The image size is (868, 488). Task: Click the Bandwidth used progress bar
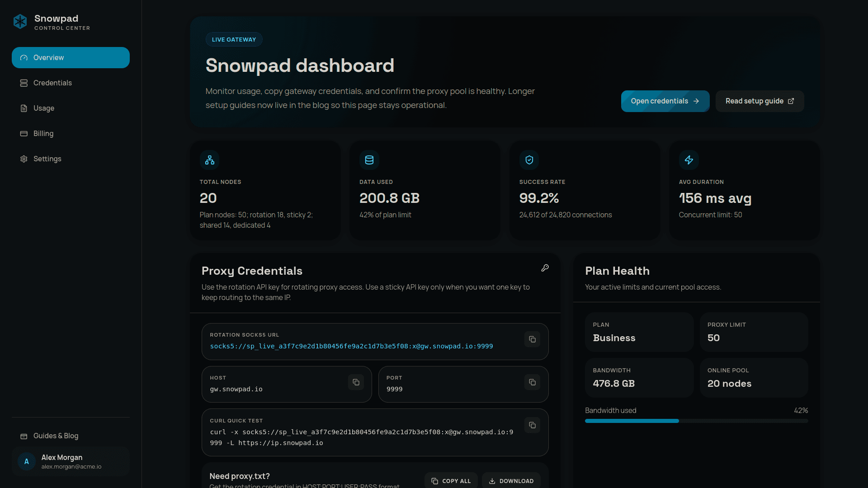click(x=696, y=421)
